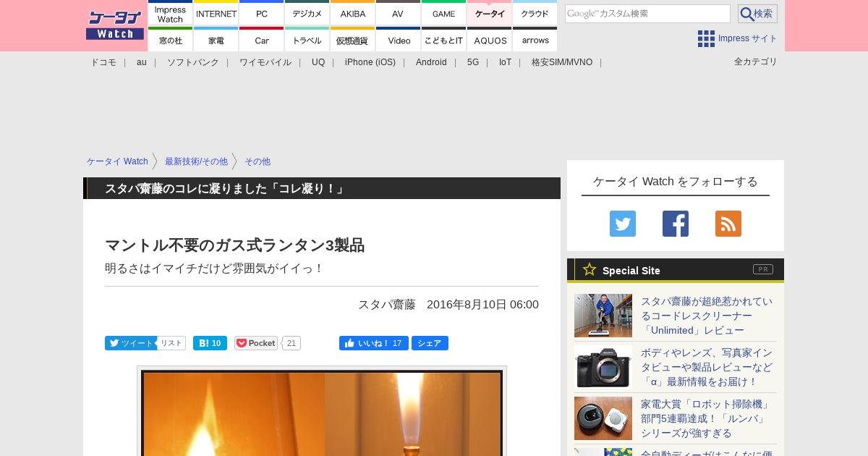Click ケータイ Watch breadcrumb link
The image size is (868, 456).
pyautogui.click(x=117, y=161)
